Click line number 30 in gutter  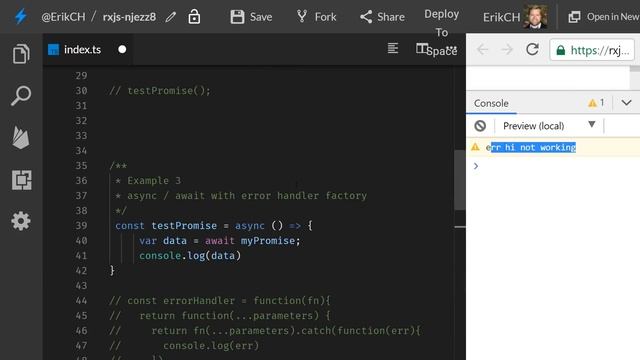click(x=81, y=91)
